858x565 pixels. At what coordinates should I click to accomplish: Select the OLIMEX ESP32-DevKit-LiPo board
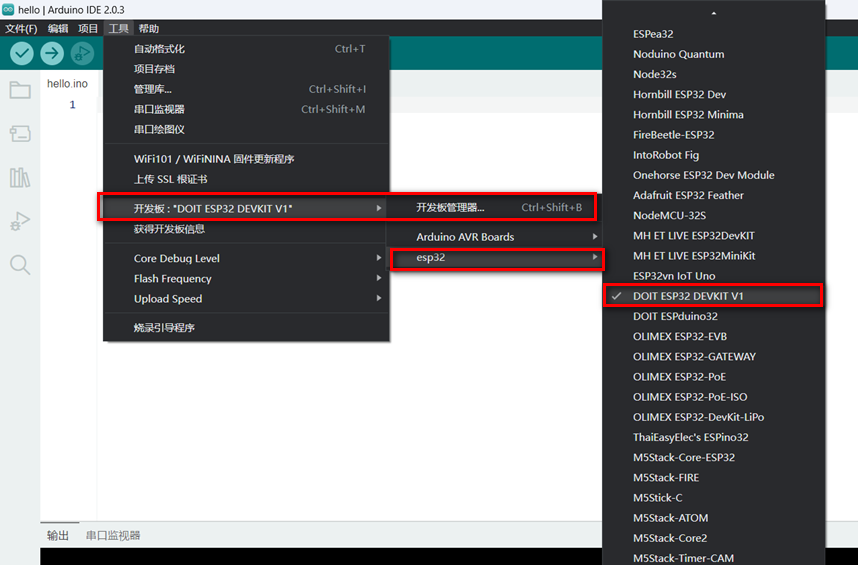[x=714, y=417]
